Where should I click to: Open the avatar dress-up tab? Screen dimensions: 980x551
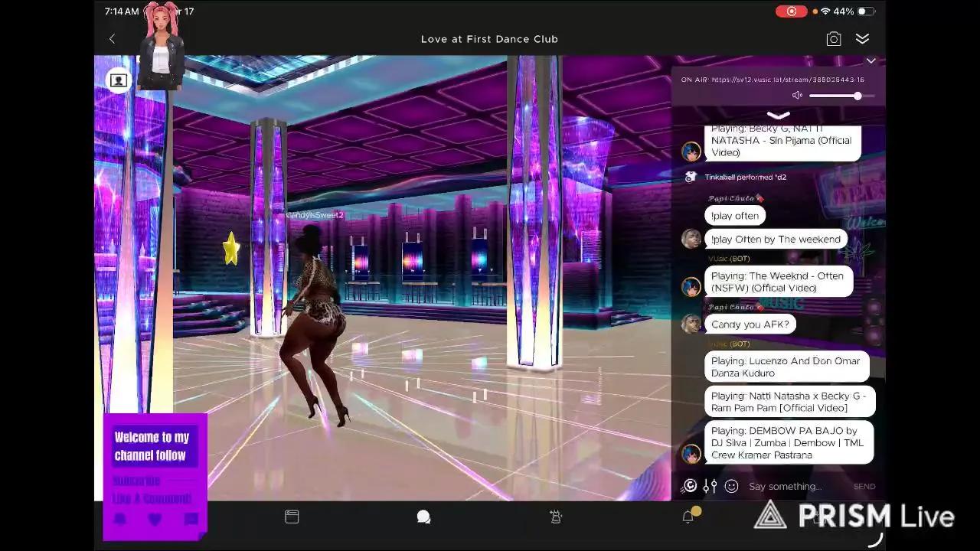pyautogui.click(x=556, y=517)
